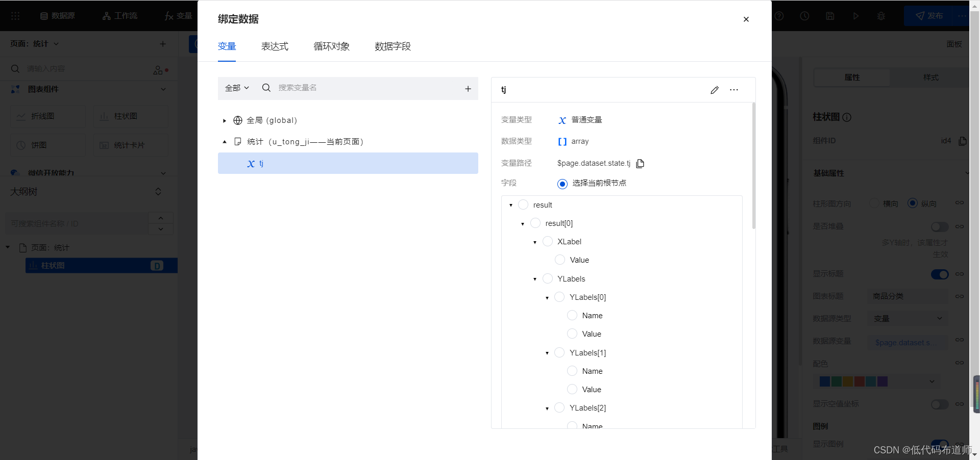Click the info icon next to 柱状图
Screen dimensions: 980x460
pos(847,117)
